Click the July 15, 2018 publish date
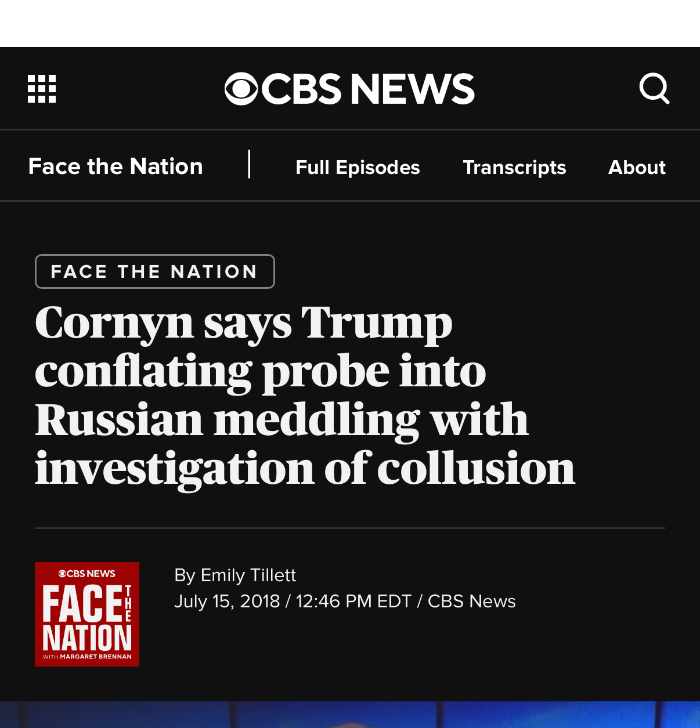 pos(227,601)
